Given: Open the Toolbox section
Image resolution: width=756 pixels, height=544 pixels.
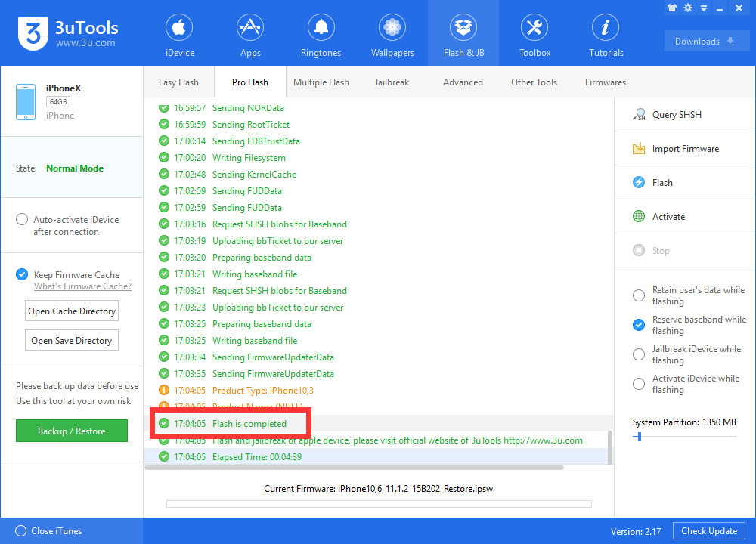Looking at the screenshot, I should tap(534, 36).
